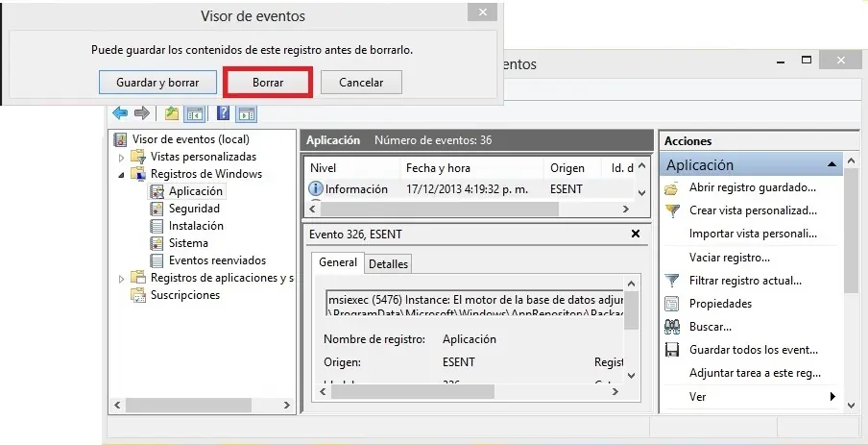Viewport: 868px width, 445px height.
Task: Toggle the console tree pane toolbar icon
Action: click(x=194, y=113)
